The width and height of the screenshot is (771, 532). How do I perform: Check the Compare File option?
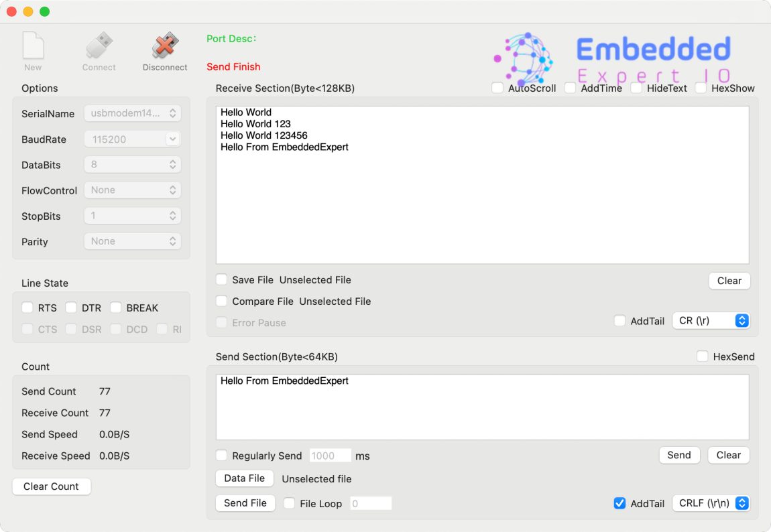click(221, 301)
